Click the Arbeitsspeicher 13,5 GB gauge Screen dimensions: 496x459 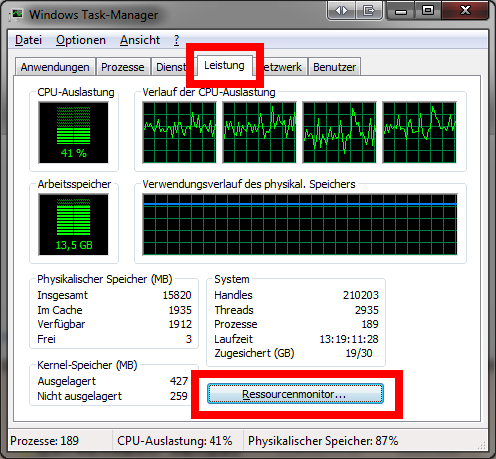click(73, 224)
